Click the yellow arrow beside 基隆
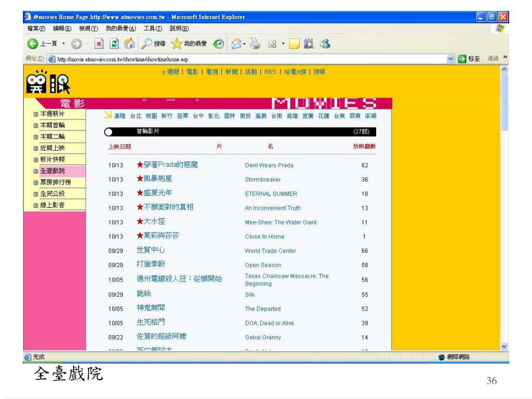Image resolution: width=532 pixels, height=399 pixels. [x=108, y=115]
